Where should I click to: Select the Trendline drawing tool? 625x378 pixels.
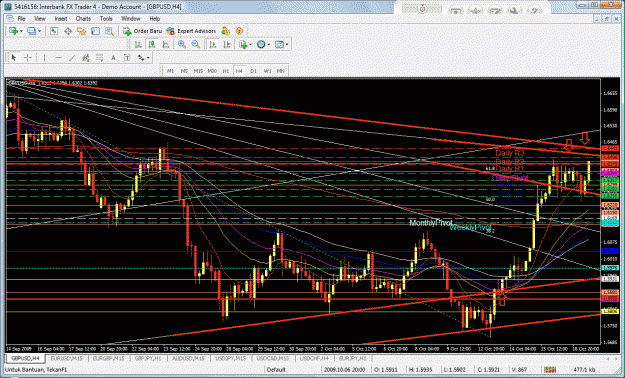tap(72, 58)
